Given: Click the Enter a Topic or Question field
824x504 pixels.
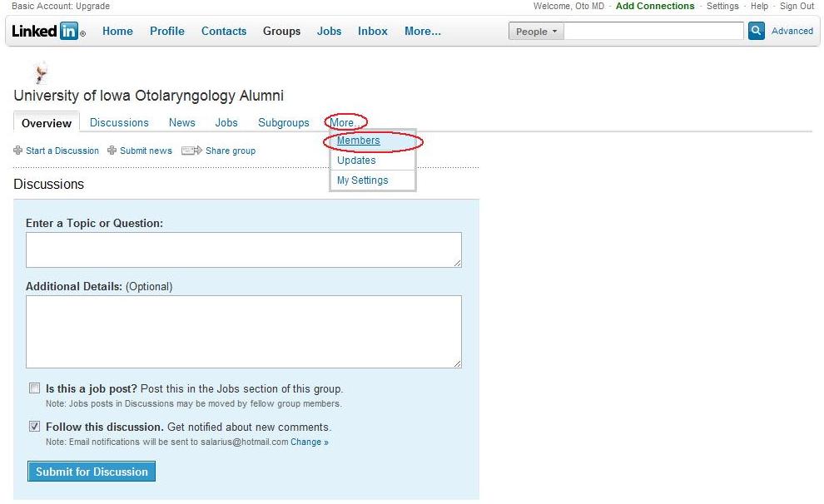Looking at the screenshot, I should pos(244,250).
